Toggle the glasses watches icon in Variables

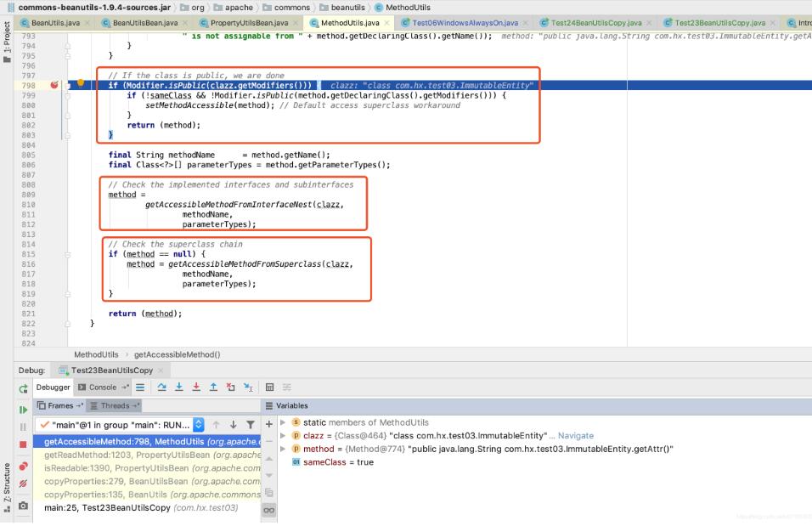[x=269, y=509]
